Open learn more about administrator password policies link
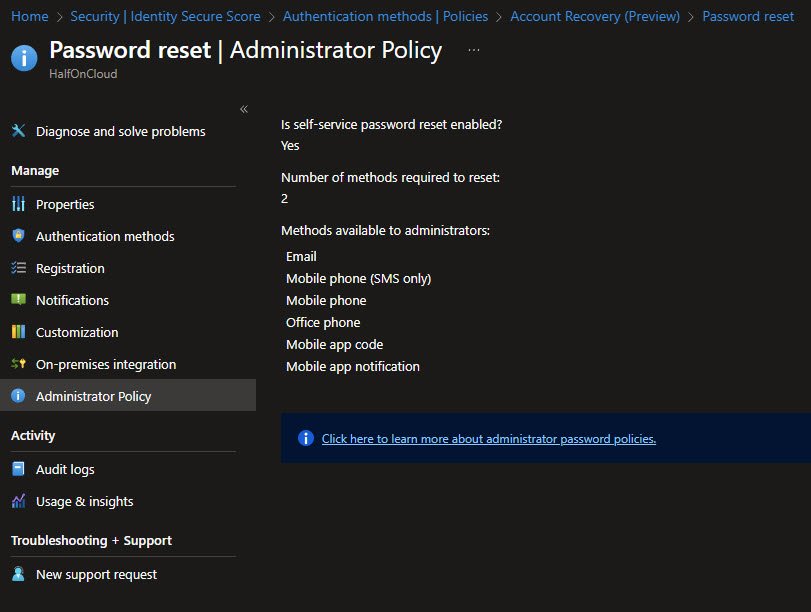The image size is (811, 612). pyautogui.click(x=488, y=438)
